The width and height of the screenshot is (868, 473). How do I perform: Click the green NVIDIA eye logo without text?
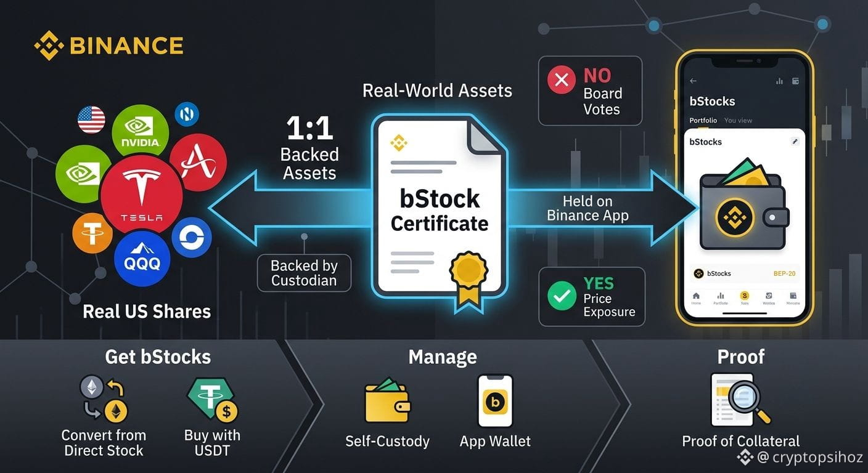83,174
